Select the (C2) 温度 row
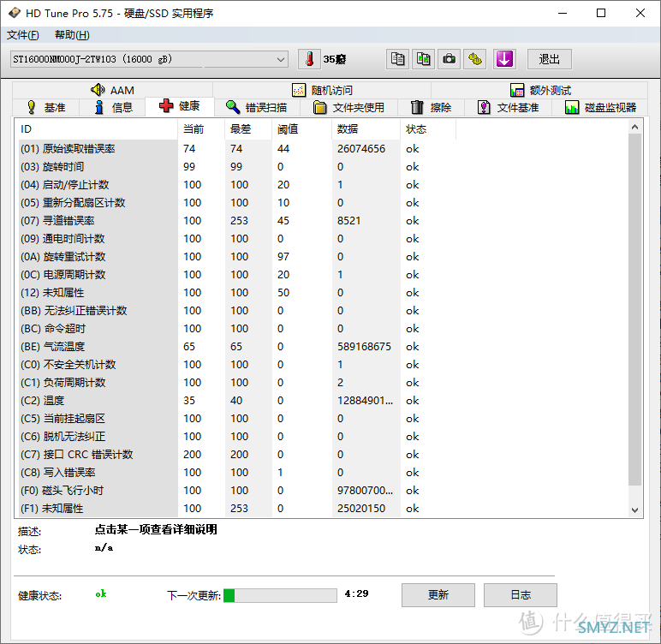This screenshot has width=661, height=644. (237, 401)
